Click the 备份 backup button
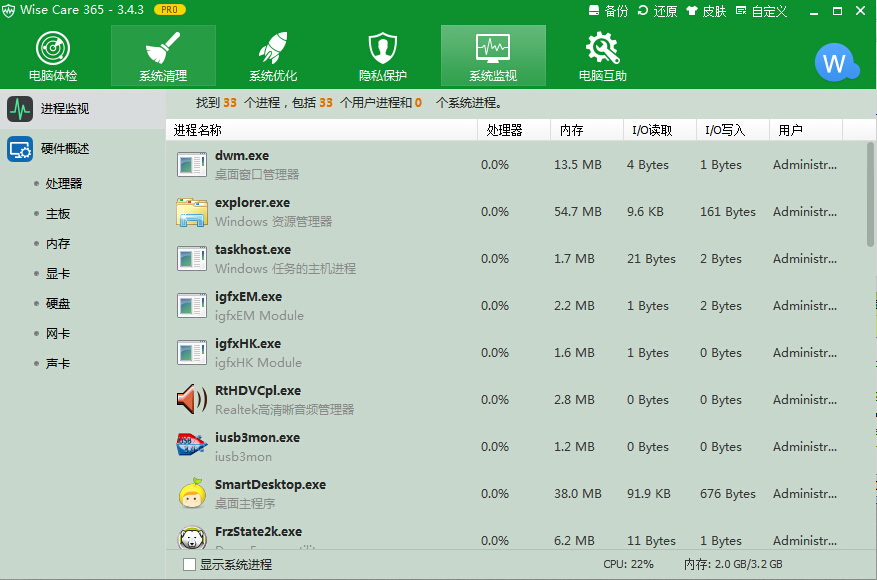This screenshot has width=877, height=580. [609, 11]
